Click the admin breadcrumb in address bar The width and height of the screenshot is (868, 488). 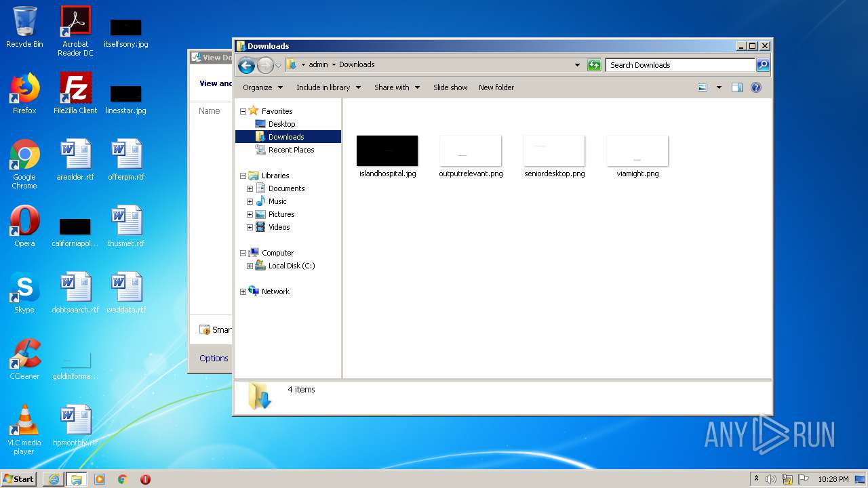[318, 65]
